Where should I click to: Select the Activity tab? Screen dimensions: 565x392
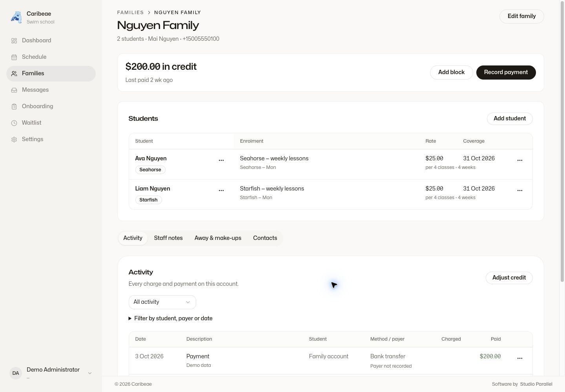click(133, 238)
